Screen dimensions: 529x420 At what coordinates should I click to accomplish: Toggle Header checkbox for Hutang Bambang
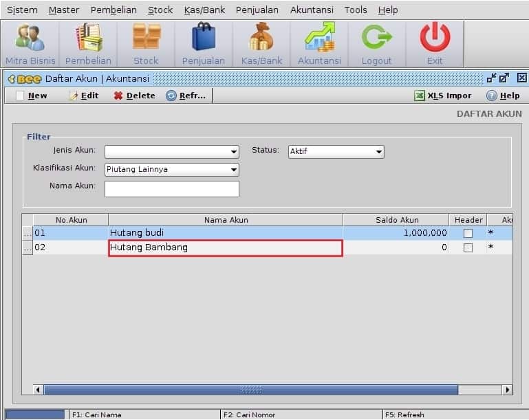468,247
